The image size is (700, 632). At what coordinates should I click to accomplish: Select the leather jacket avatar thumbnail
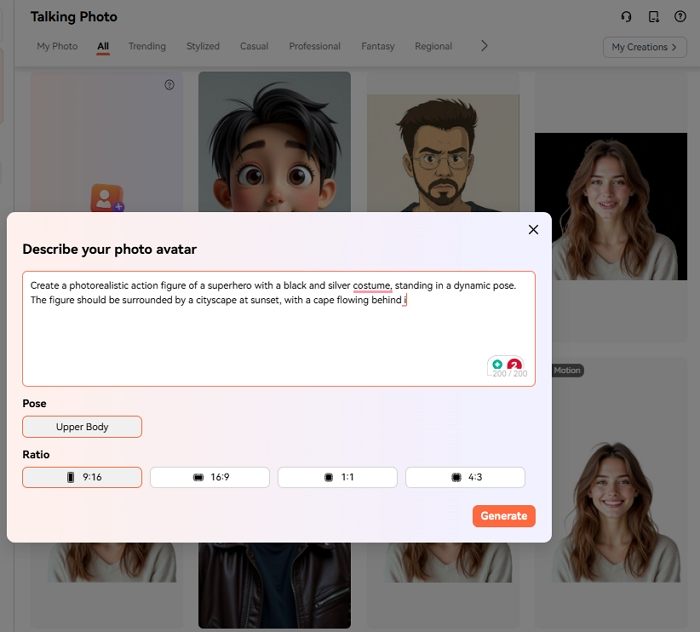[275, 585]
